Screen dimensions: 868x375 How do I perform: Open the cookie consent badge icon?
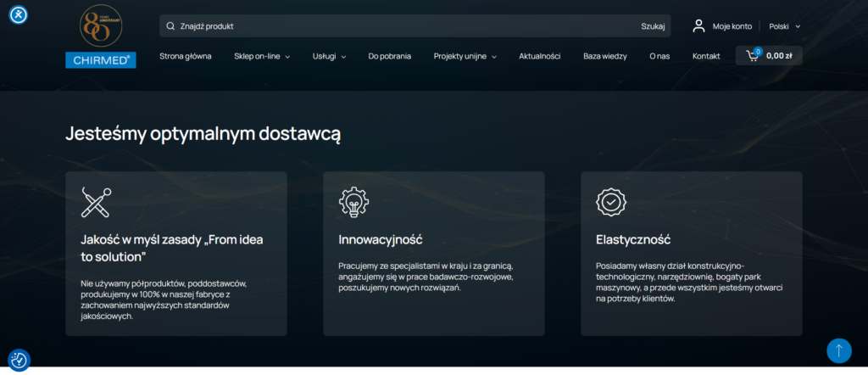coord(19,361)
